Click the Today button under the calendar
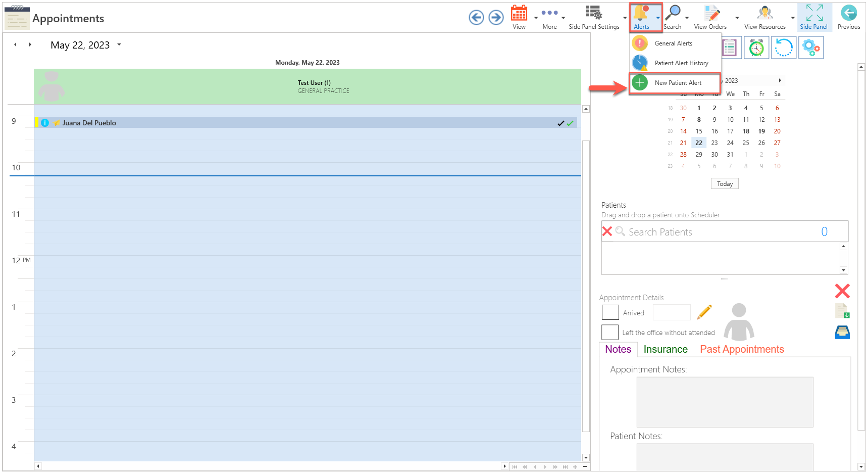 click(725, 184)
